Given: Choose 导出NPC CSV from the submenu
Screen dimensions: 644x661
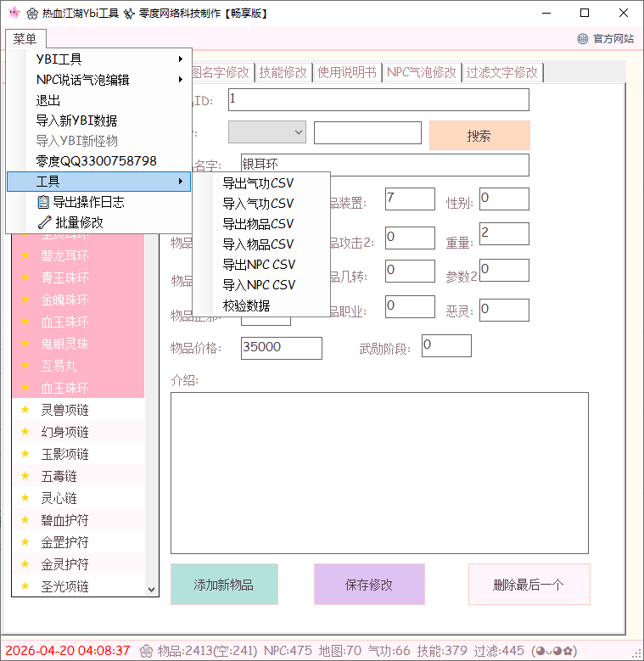Looking at the screenshot, I should point(261,265).
